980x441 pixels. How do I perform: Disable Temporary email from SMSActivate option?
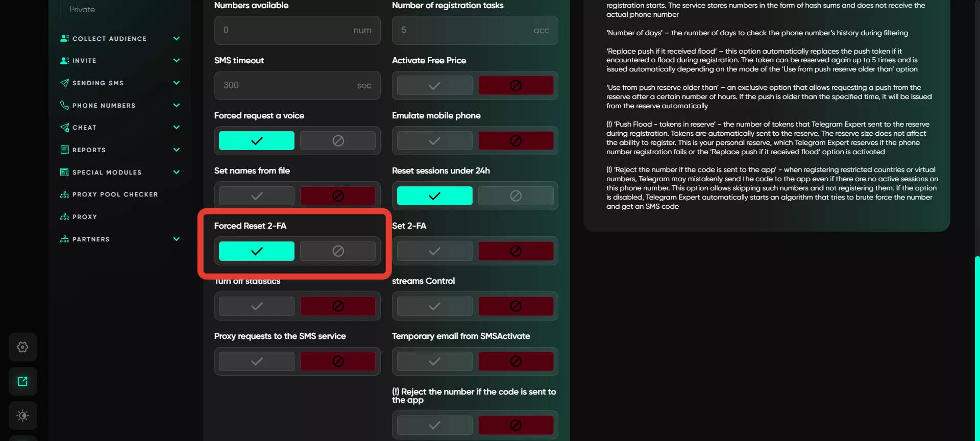516,361
